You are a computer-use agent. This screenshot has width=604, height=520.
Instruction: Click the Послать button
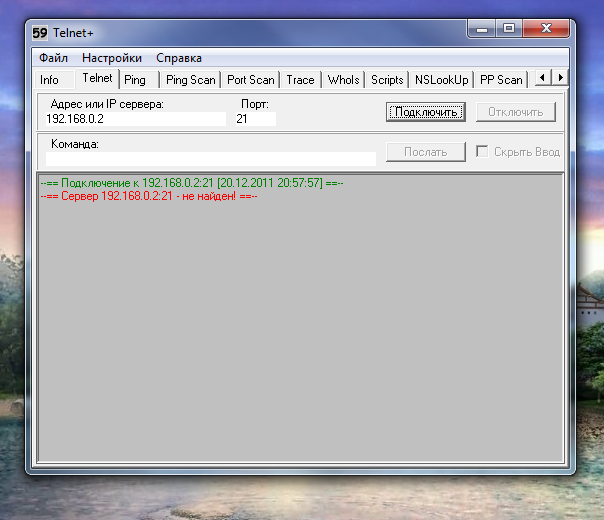(426, 152)
